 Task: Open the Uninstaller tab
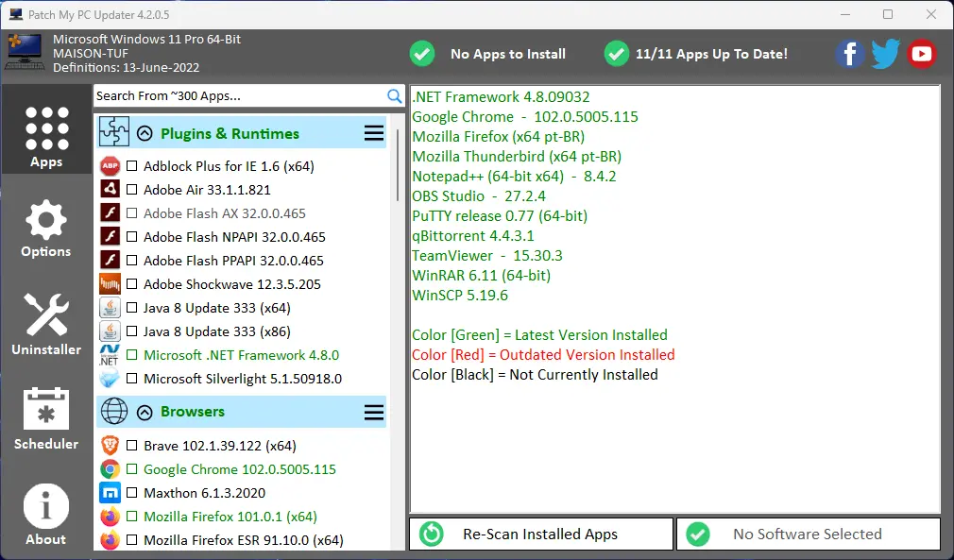click(x=46, y=324)
